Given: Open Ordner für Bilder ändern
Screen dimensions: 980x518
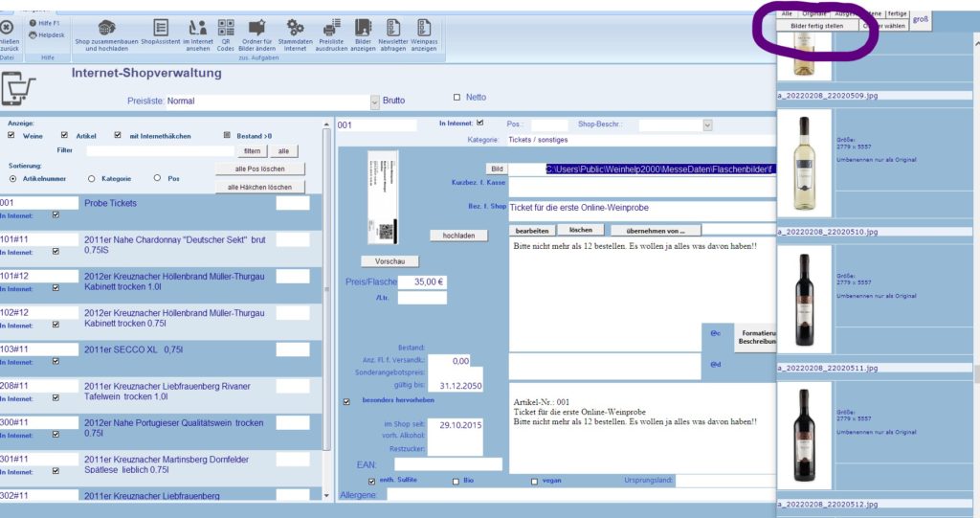Looking at the screenshot, I should click(x=256, y=28).
